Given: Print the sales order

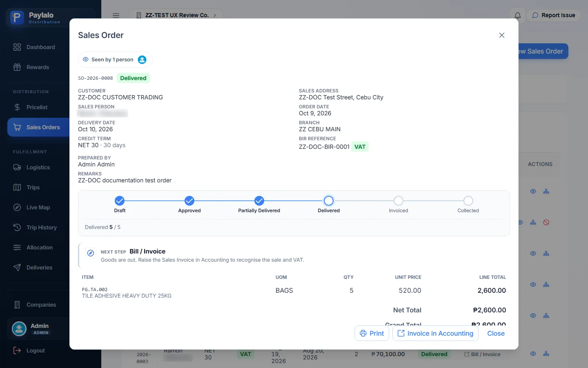Looking at the screenshot, I should click(x=372, y=333).
